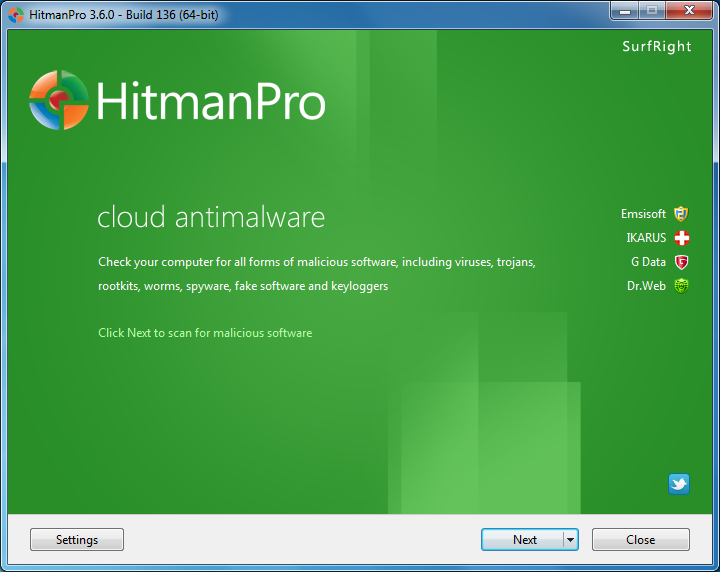Screen dimensions: 720x572
Task: Click the IKARUS label
Action: pyautogui.click(x=646, y=238)
